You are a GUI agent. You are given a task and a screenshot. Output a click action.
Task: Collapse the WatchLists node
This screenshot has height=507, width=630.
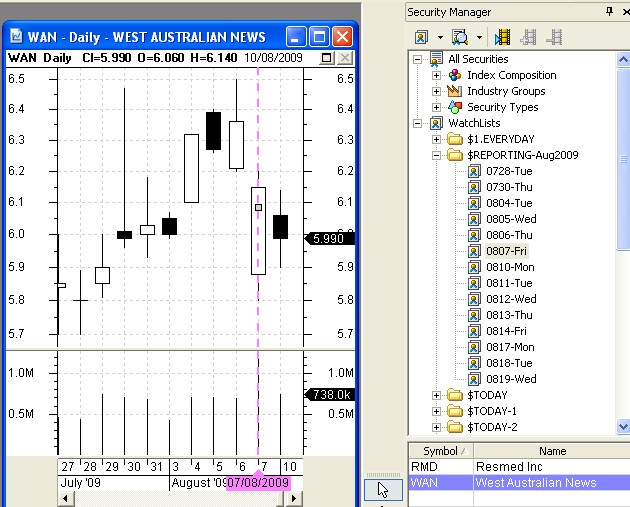tap(417, 123)
